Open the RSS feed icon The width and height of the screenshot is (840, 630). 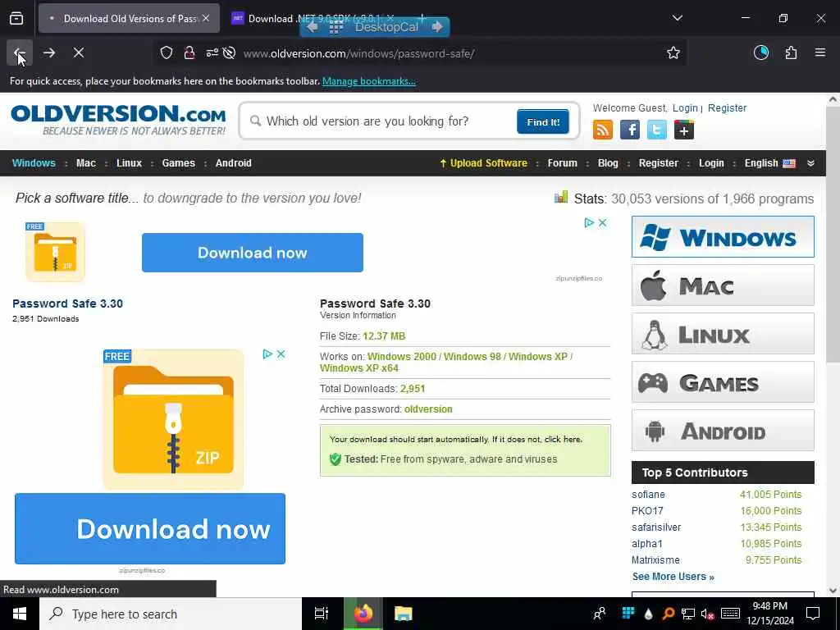603,130
